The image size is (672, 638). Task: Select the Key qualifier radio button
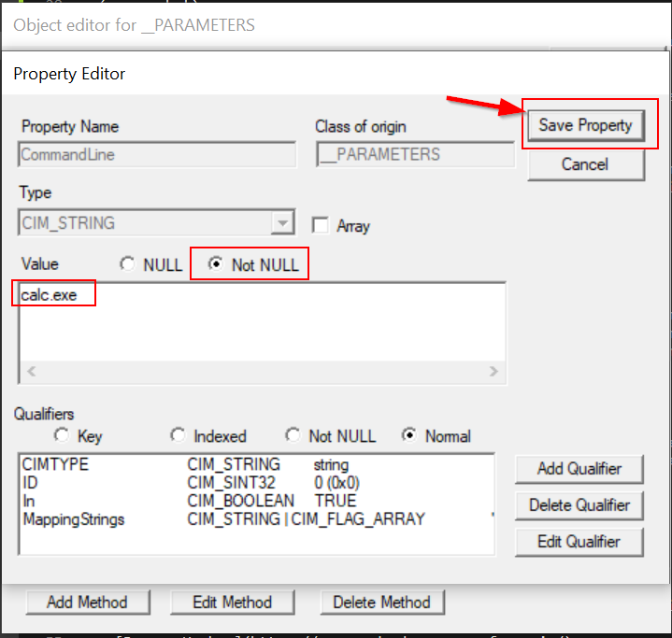point(63,435)
